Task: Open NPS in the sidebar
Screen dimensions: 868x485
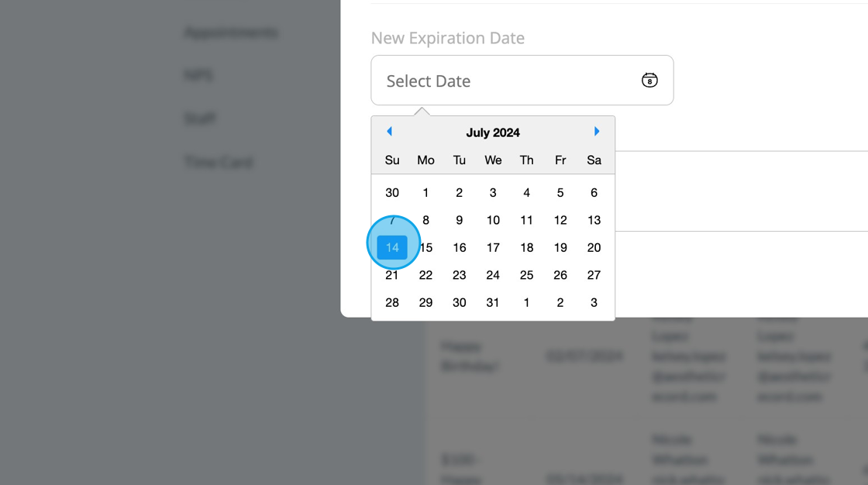Action: tap(198, 76)
